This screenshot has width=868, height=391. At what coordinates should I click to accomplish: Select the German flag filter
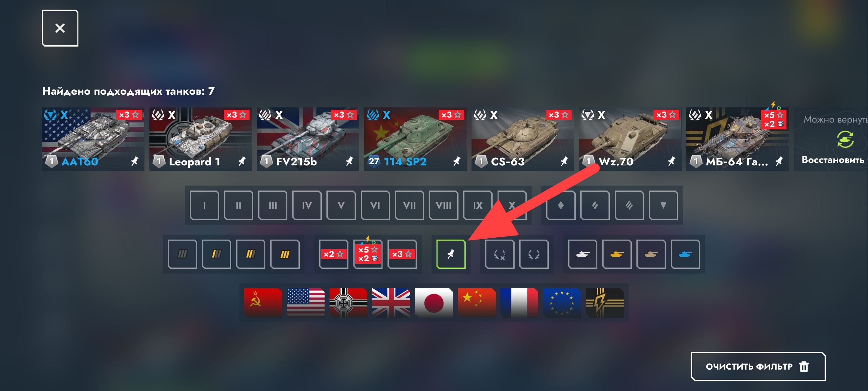tap(348, 302)
